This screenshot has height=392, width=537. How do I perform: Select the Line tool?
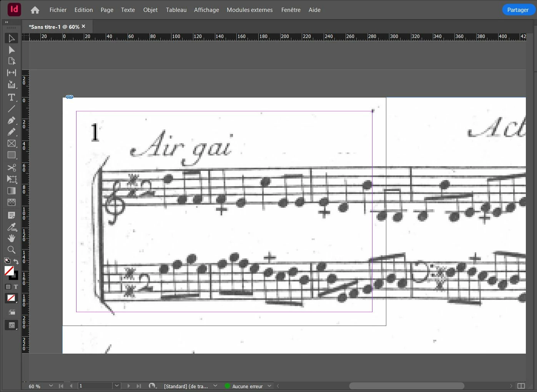12,109
